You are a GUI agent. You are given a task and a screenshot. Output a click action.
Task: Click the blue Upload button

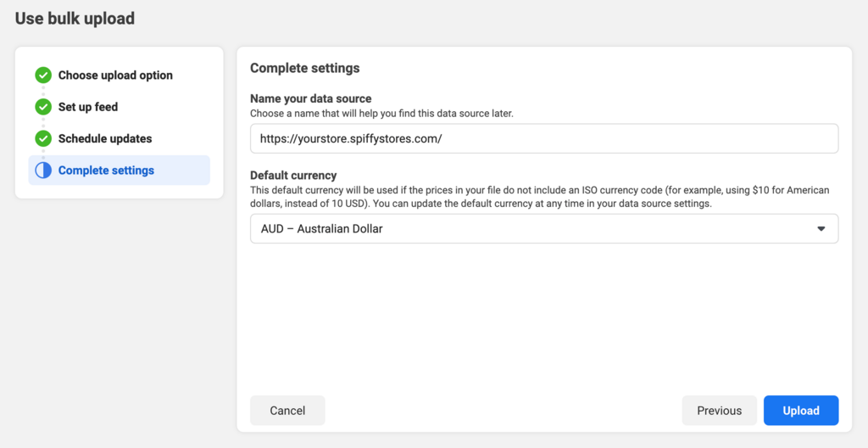[x=800, y=411]
